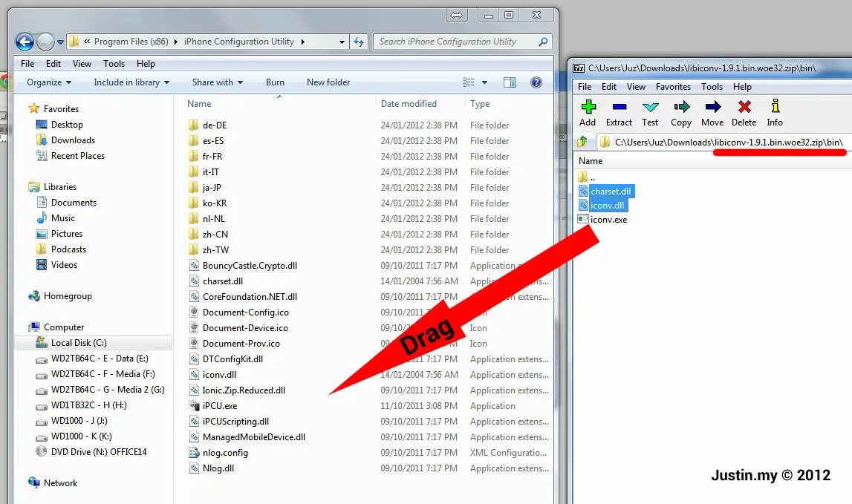Image resolution: width=852 pixels, height=504 pixels.
Task: Click the Music library icon
Action: [x=42, y=217]
